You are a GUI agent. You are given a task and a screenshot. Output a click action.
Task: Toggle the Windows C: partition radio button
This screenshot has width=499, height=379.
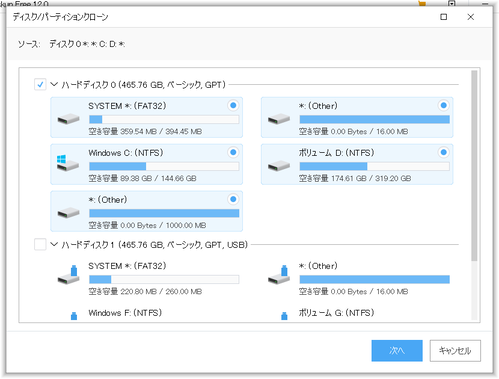(x=233, y=152)
